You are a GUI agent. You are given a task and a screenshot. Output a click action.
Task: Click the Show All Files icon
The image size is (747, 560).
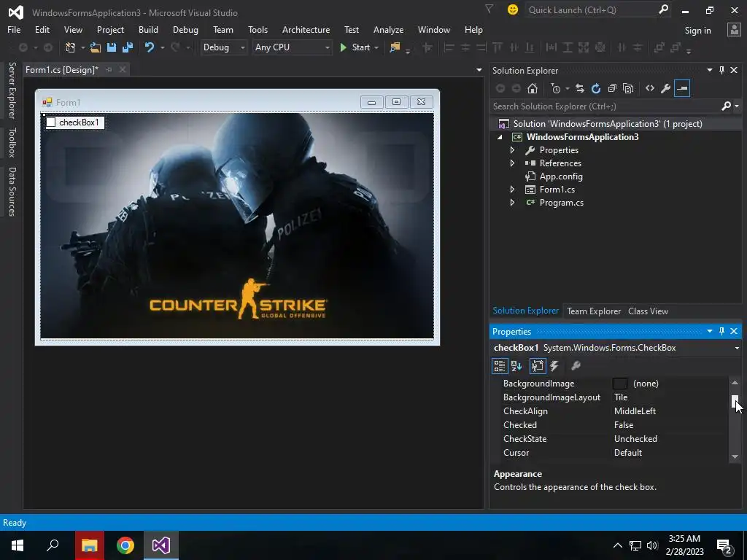[628, 88]
